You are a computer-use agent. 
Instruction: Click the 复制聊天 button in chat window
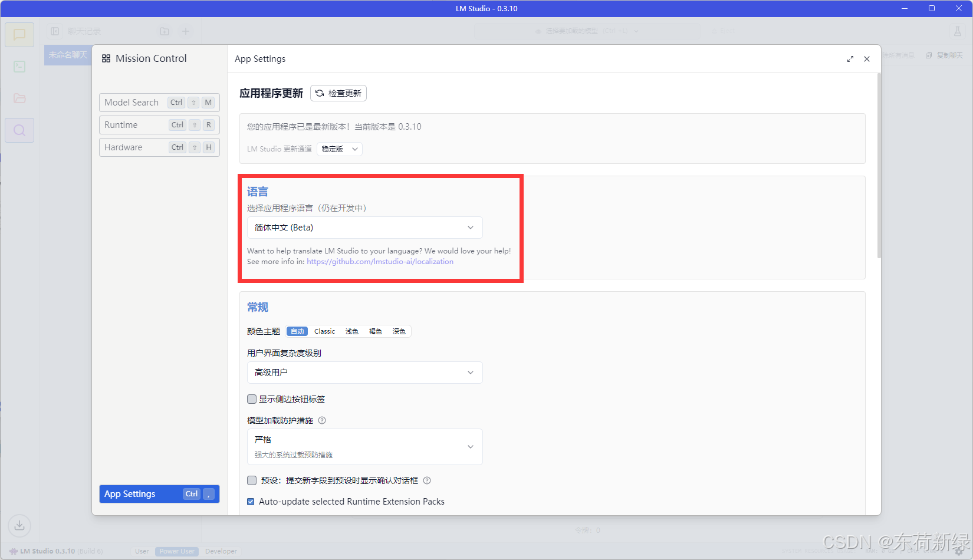944,55
